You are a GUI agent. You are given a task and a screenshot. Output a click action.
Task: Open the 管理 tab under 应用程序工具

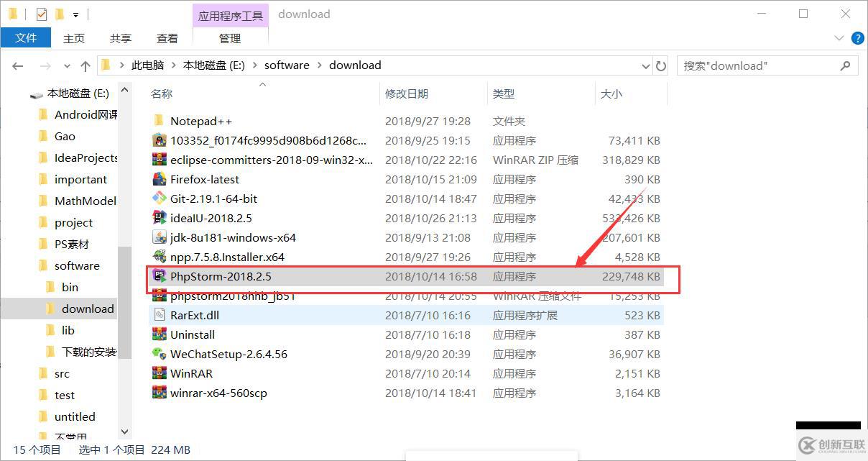[230, 38]
